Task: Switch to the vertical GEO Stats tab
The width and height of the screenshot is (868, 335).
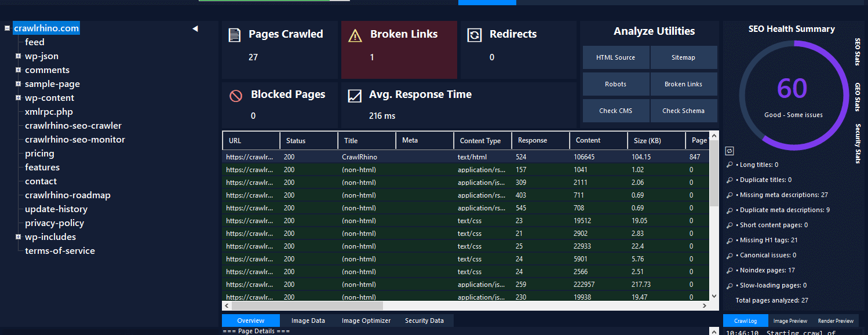Action: (858, 96)
